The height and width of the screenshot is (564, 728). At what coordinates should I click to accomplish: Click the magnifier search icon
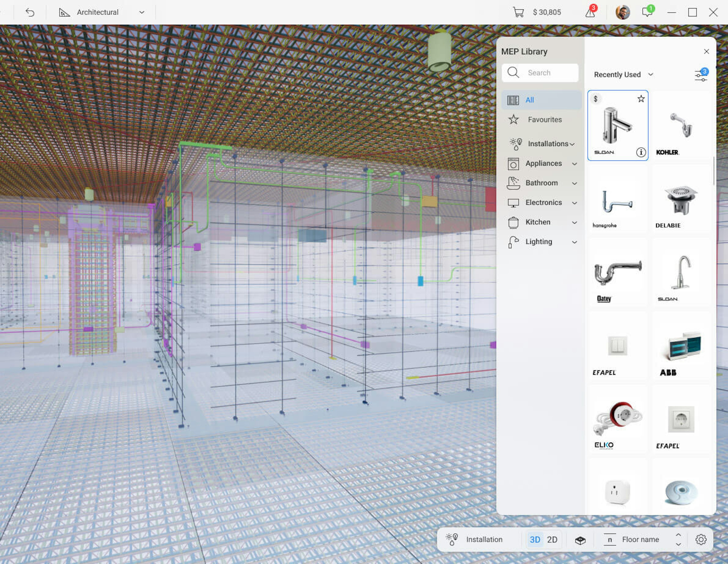513,72
